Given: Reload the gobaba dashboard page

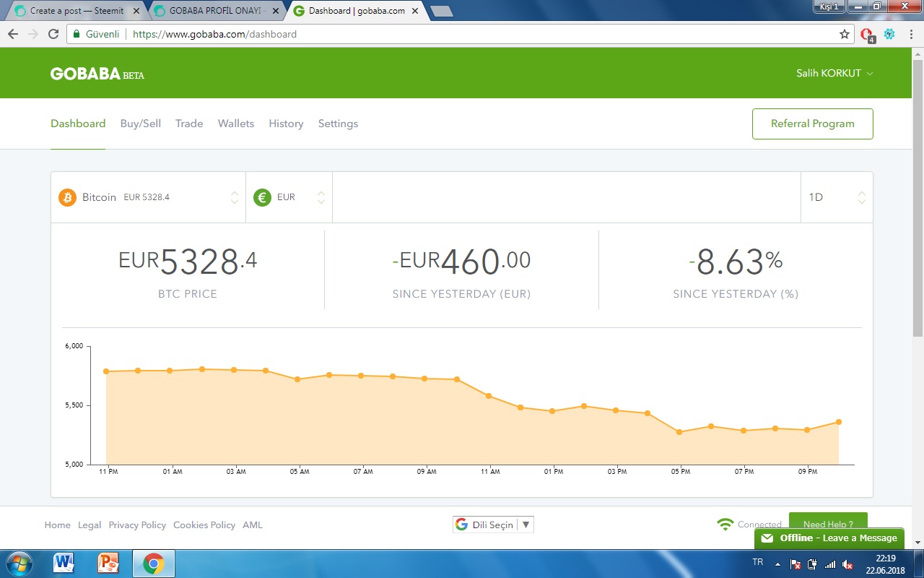Looking at the screenshot, I should point(53,34).
